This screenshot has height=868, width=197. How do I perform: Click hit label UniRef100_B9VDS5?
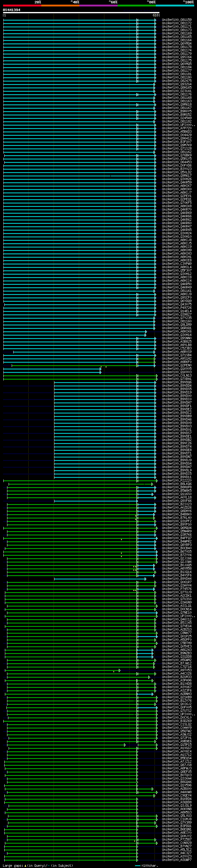(x=177, y=389)
